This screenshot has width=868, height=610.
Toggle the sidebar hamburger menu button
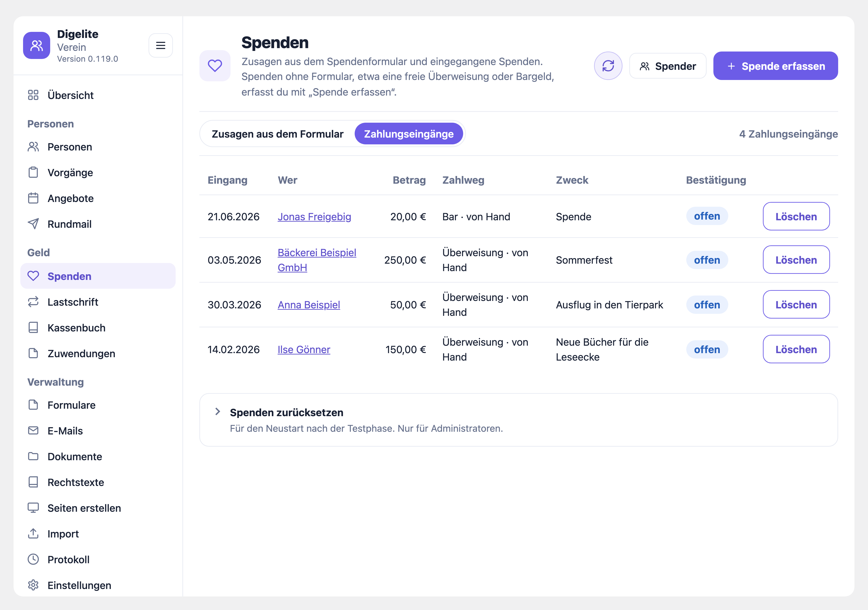click(161, 45)
